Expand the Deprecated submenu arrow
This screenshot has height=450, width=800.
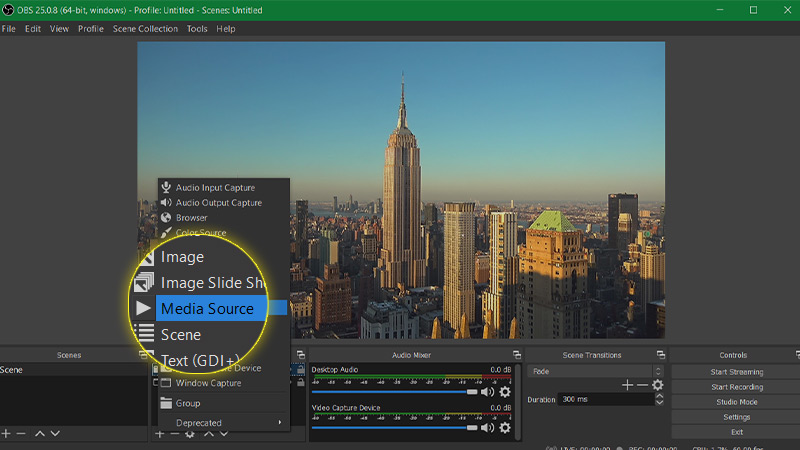pyautogui.click(x=280, y=422)
